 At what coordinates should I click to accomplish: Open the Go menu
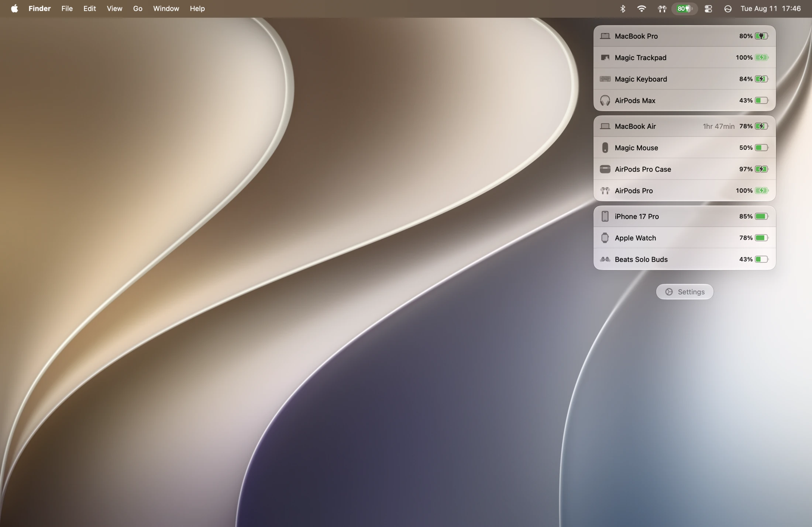coord(138,8)
